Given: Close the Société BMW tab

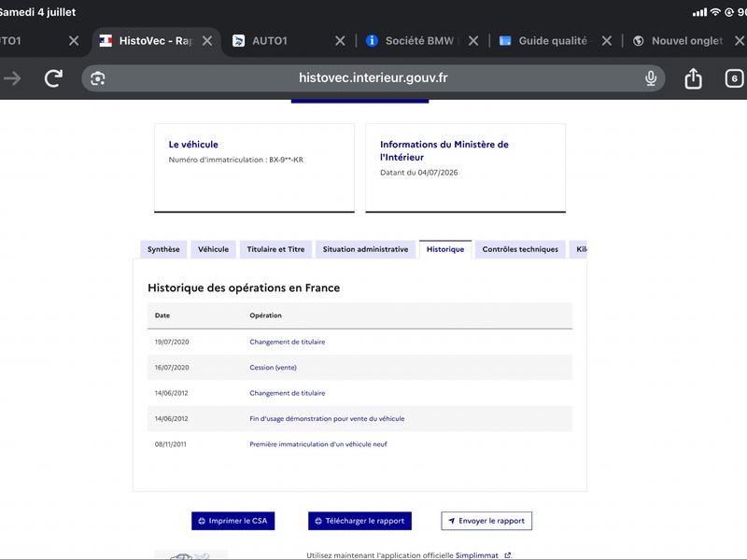Looking at the screenshot, I should [x=473, y=41].
